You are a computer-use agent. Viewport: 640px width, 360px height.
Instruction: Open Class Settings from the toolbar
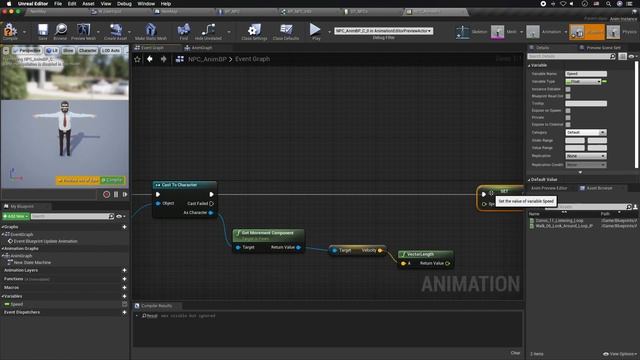(254, 30)
